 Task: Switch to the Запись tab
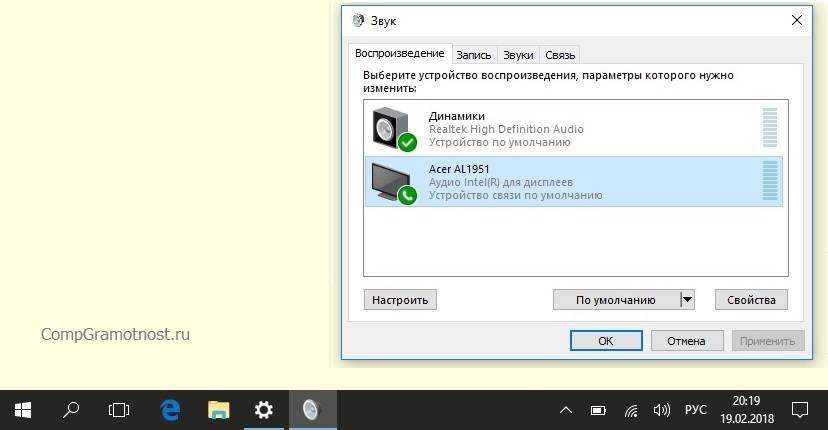(x=474, y=55)
